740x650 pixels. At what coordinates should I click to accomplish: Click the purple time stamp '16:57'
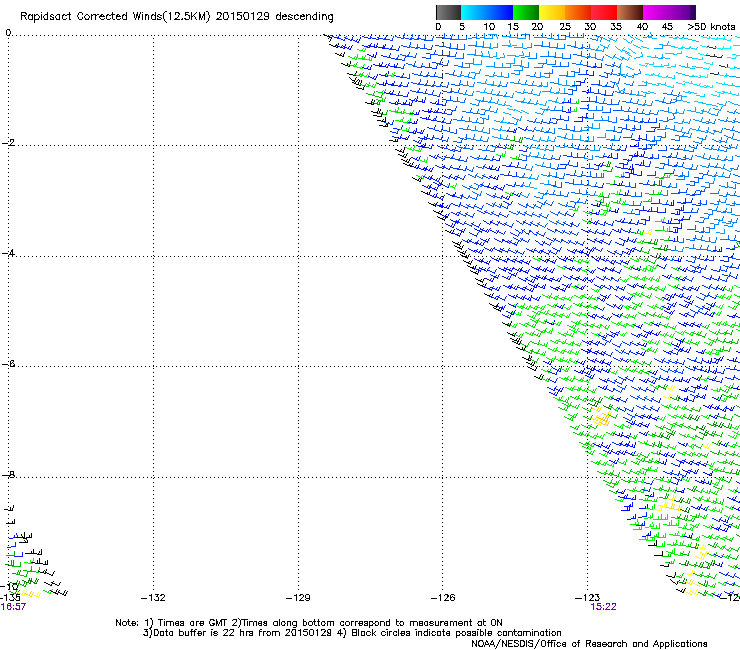pos(13,607)
